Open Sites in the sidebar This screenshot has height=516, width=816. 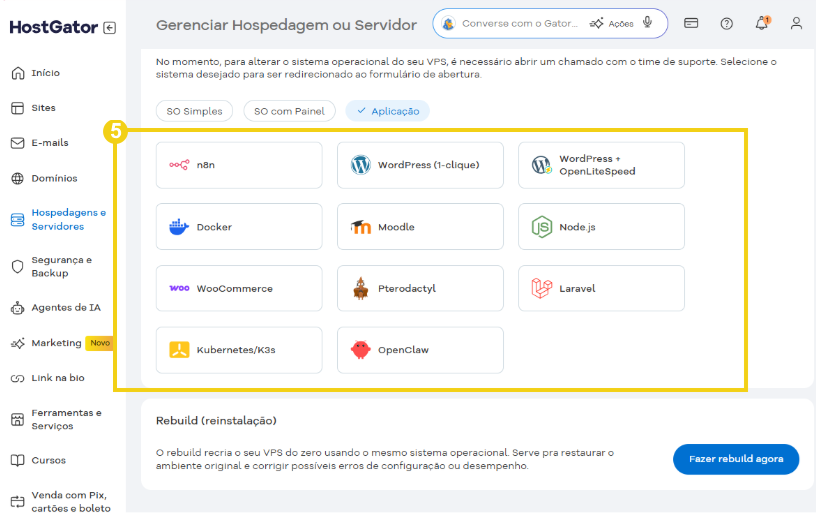tap(43, 108)
